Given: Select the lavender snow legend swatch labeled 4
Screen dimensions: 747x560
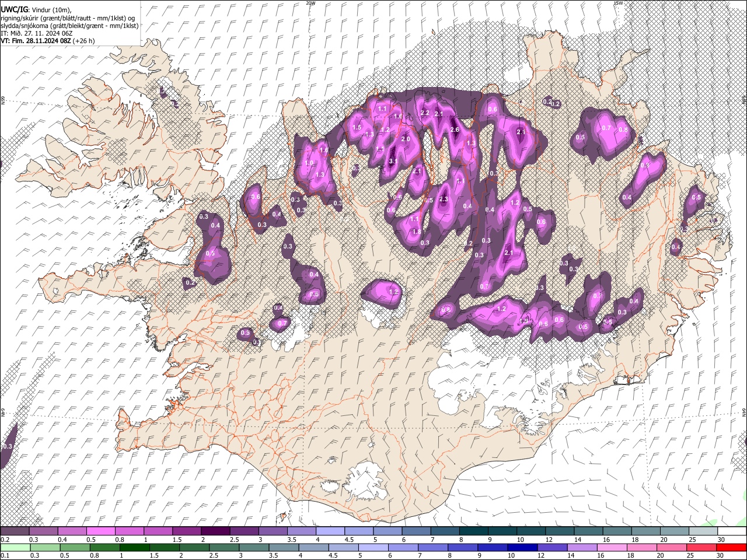Looking at the screenshot, I should (330, 531).
